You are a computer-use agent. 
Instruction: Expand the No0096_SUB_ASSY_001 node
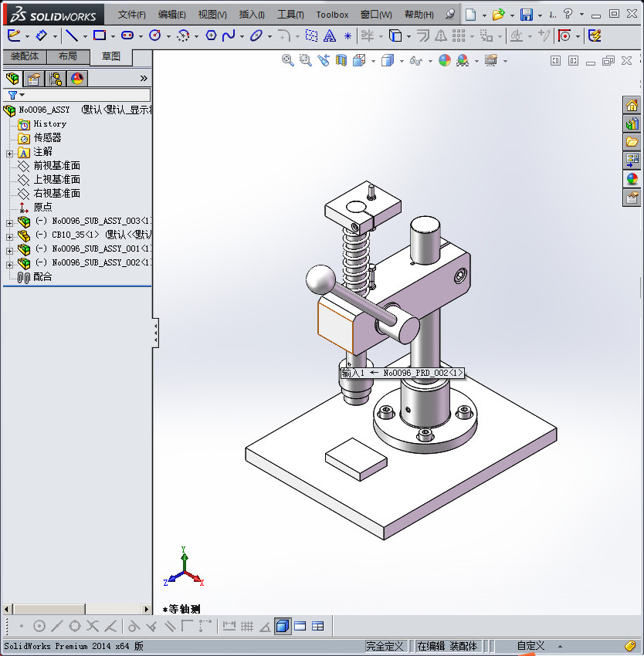(x=9, y=251)
